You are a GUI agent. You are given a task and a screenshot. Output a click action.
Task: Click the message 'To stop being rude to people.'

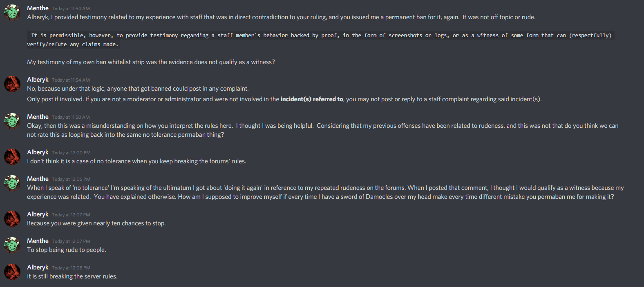tap(66, 249)
